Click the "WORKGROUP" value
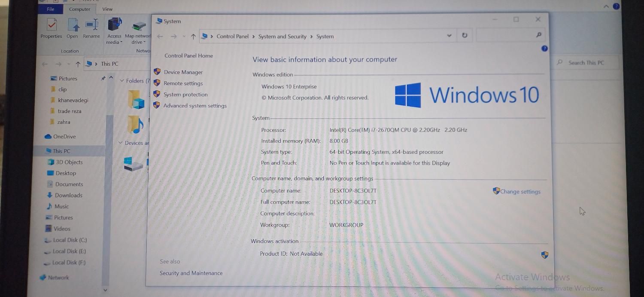This screenshot has height=297, width=644. pyautogui.click(x=346, y=225)
